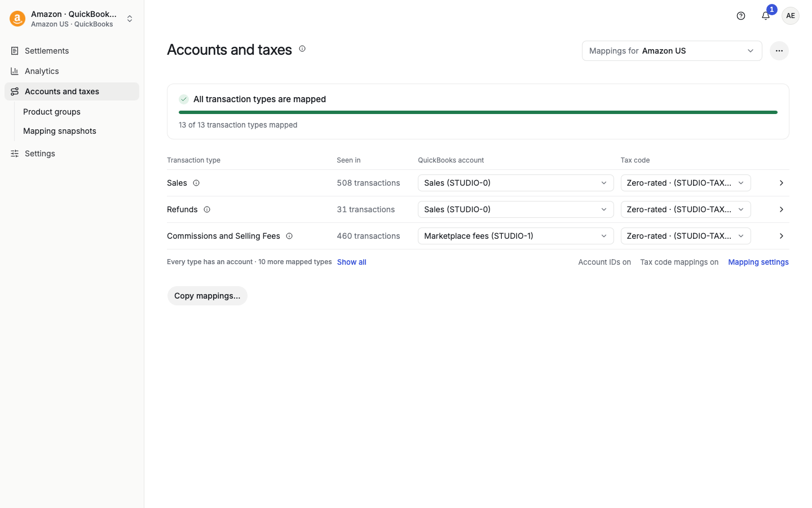Expand the Sales row details arrow
The image size is (812, 508).
pyautogui.click(x=782, y=183)
